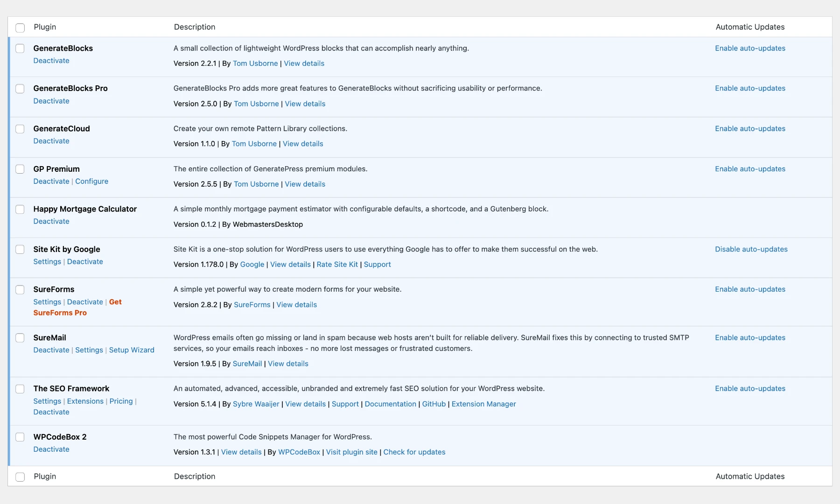Open WPCodeBox author link
The image size is (840, 504).
point(299,452)
